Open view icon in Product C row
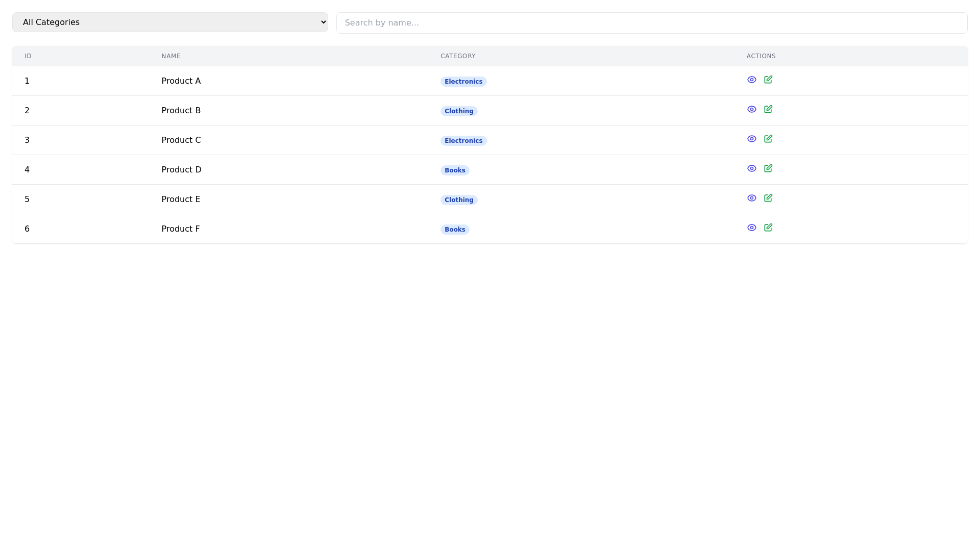The width and height of the screenshot is (980, 551). (x=751, y=139)
